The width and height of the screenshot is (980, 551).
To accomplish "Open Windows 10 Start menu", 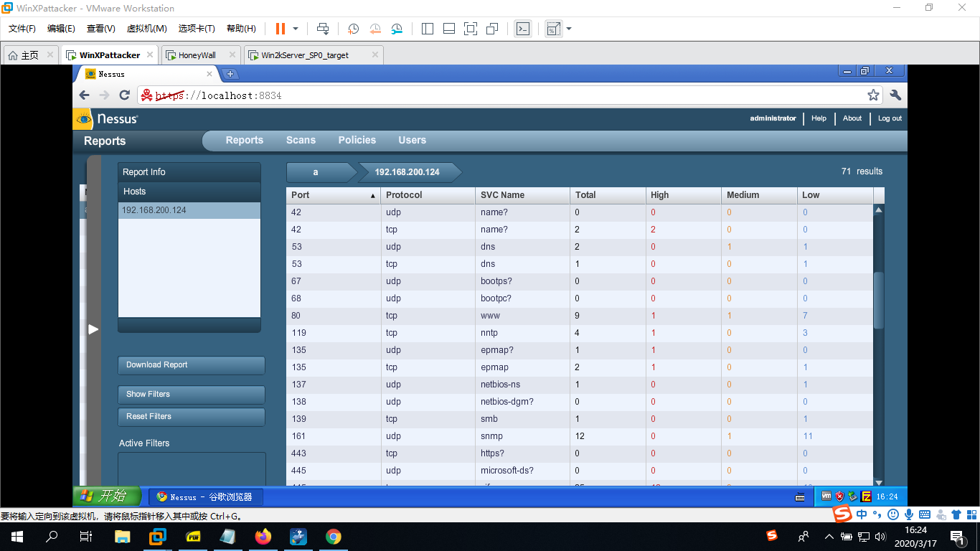I will pos(17,536).
